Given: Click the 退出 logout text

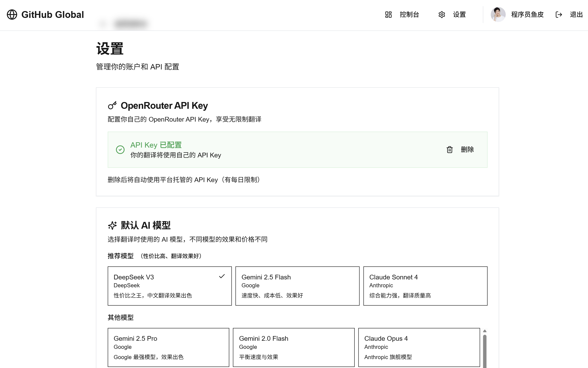Looking at the screenshot, I should coord(576,15).
